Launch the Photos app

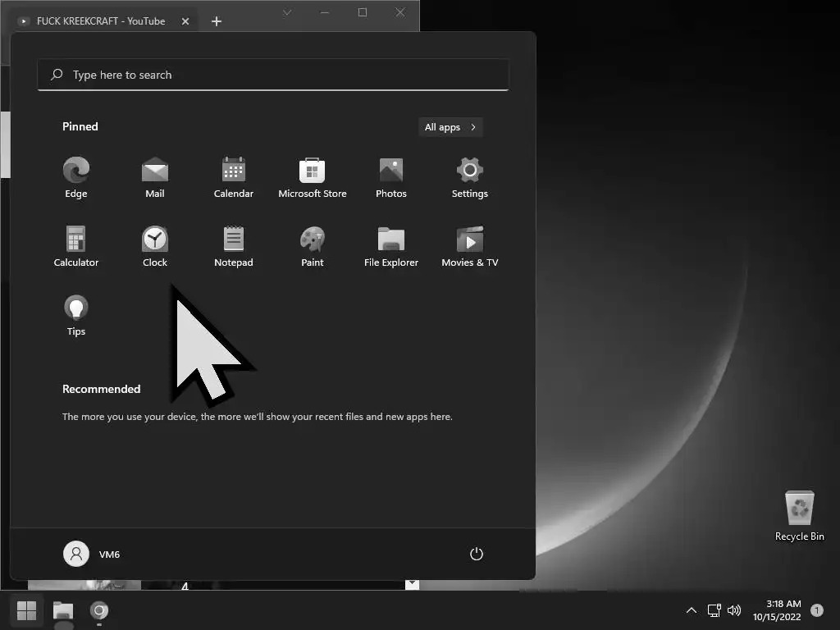click(391, 178)
